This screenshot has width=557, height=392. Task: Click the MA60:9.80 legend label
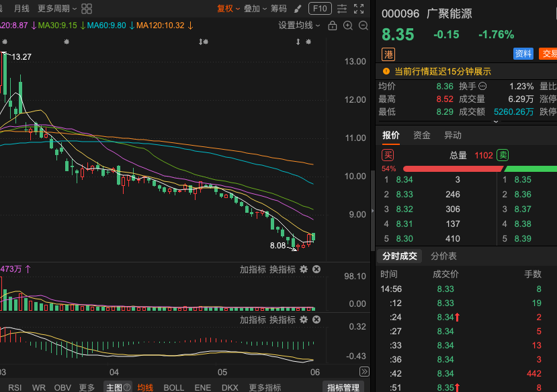pyautogui.click(x=107, y=26)
